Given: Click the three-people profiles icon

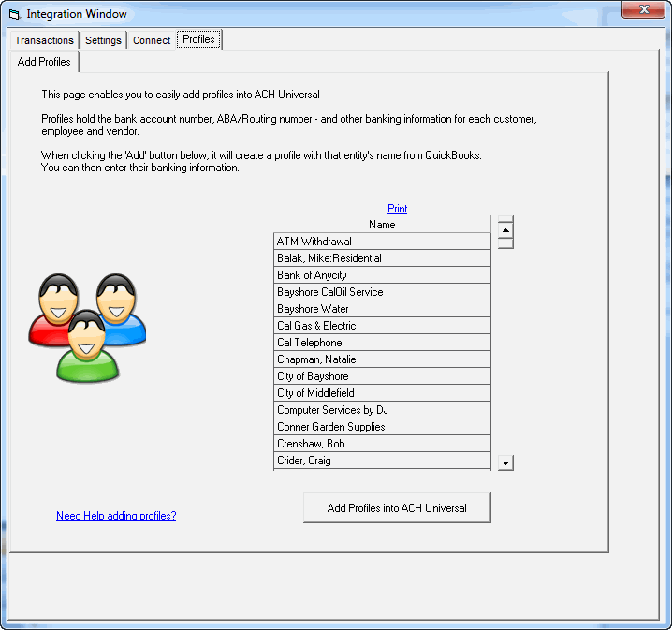Looking at the screenshot, I should pyautogui.click(x=87, y=328).
